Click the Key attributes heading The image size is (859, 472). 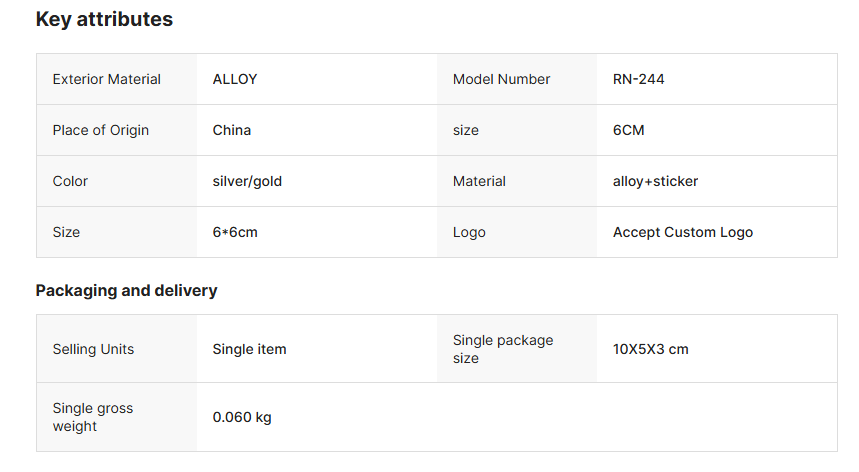[104, 19]
